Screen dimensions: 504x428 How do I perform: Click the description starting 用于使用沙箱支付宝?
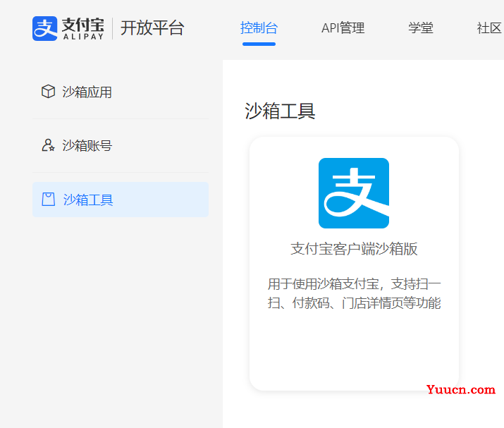point(354,293)
